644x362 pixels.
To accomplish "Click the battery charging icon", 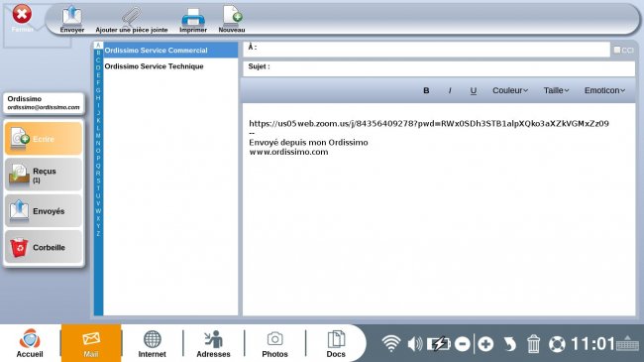I will (x=439, y=343).
